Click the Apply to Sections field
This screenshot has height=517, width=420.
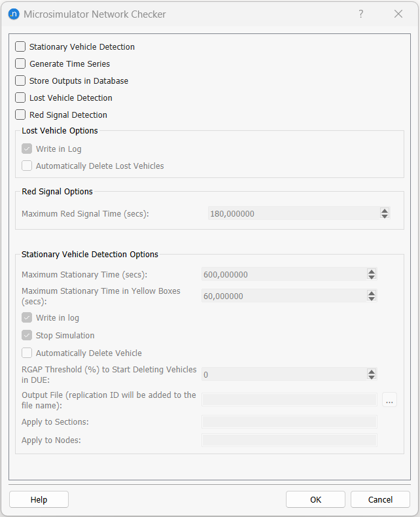coord(289,421)
